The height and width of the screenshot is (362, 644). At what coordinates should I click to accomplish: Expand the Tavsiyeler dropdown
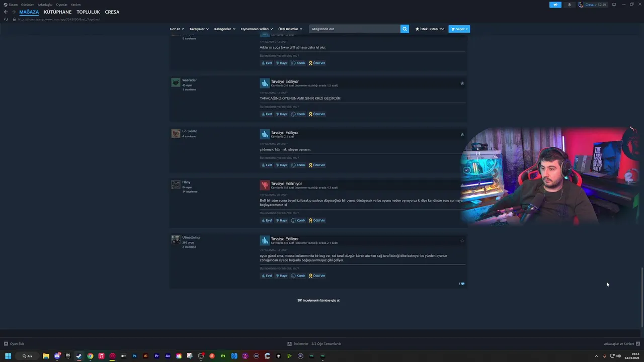199,29
